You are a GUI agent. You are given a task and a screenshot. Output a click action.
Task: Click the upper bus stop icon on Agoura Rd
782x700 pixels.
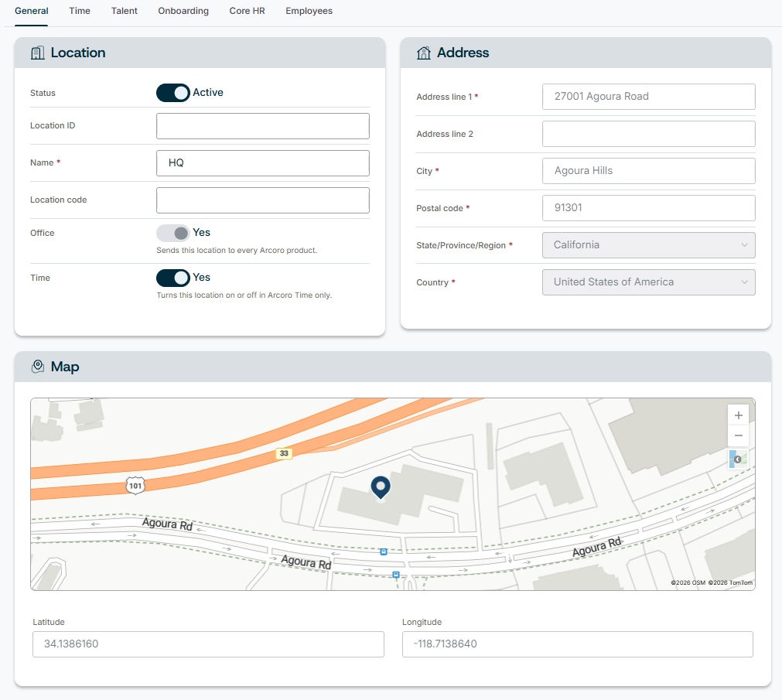click(x=384, y=551)
